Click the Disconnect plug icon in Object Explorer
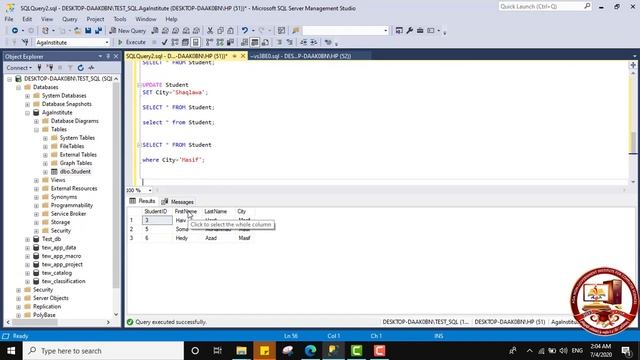This screenshot has height=360, width=640. click(x=50, y=68)
